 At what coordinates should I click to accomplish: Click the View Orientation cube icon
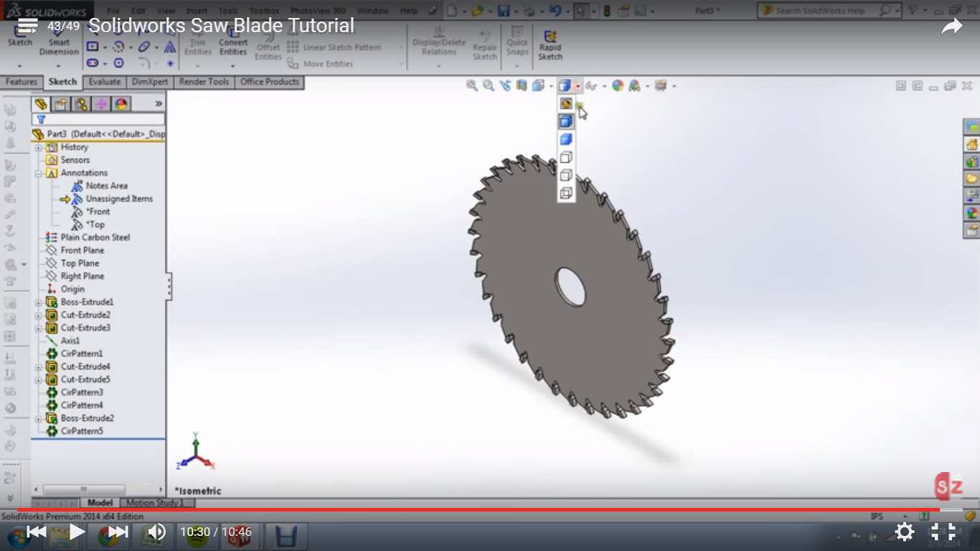pos(538,85)
